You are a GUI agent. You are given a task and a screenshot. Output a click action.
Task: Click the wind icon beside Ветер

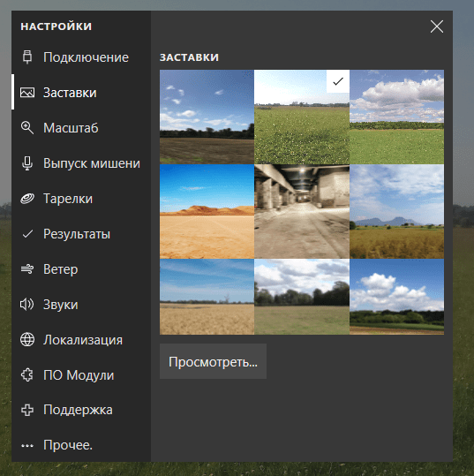[x=27, y=269]
